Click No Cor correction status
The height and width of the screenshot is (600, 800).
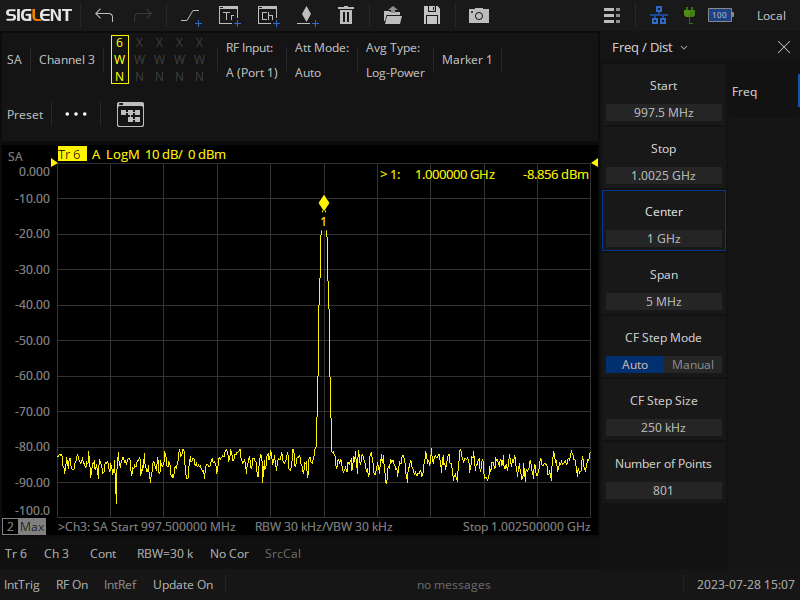pyautogui.click(x=229, y=554)
